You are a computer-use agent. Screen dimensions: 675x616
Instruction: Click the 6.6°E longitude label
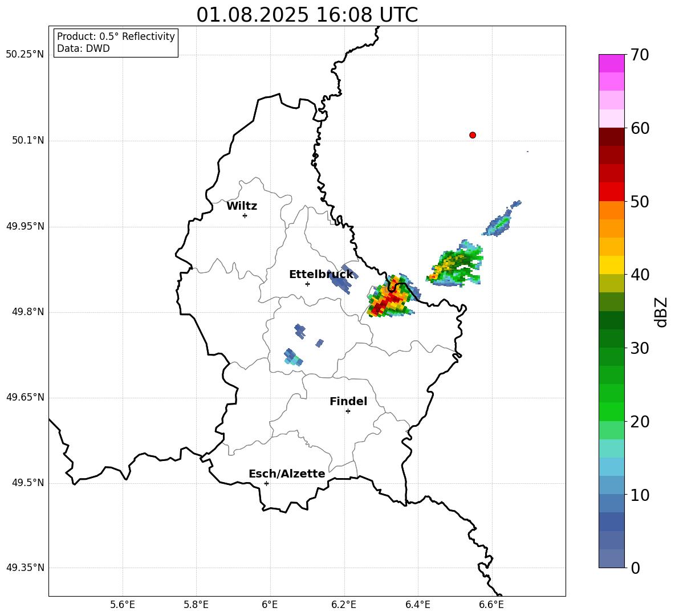tap(491, 605)
